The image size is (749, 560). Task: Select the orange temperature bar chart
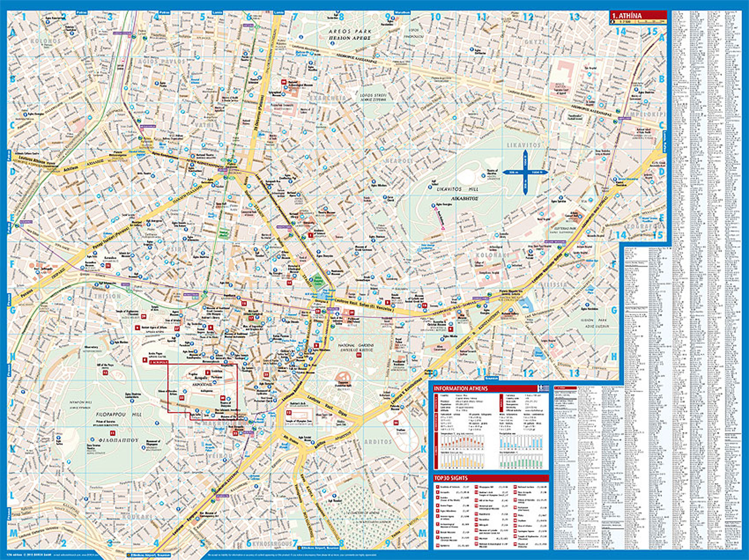pyautogui.click(x=462, y=442)
